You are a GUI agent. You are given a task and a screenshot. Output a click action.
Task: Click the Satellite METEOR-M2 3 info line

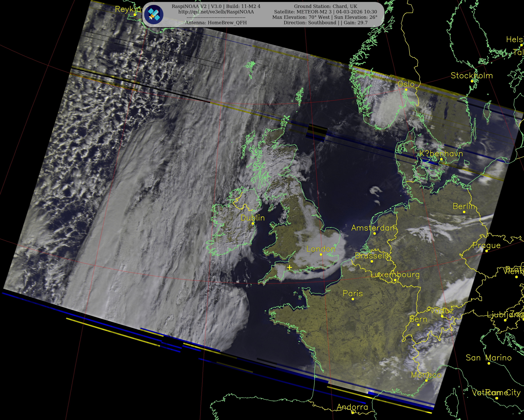[325, 12]
